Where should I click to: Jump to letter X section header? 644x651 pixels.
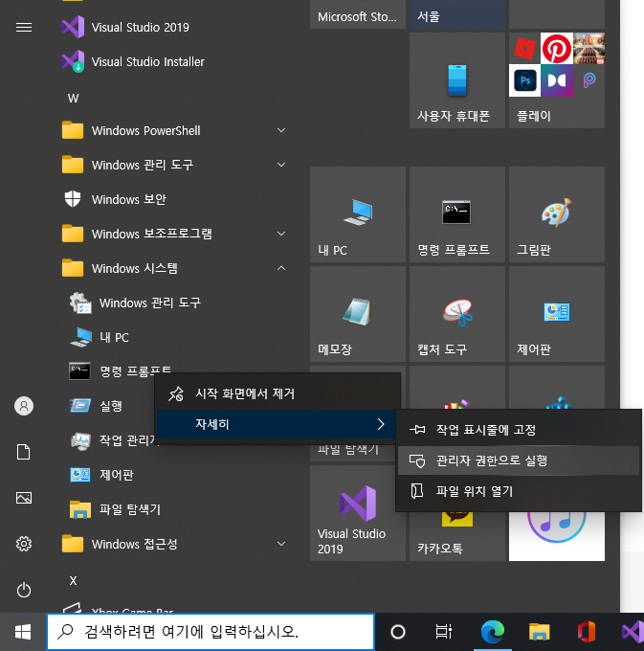[74, 581]
